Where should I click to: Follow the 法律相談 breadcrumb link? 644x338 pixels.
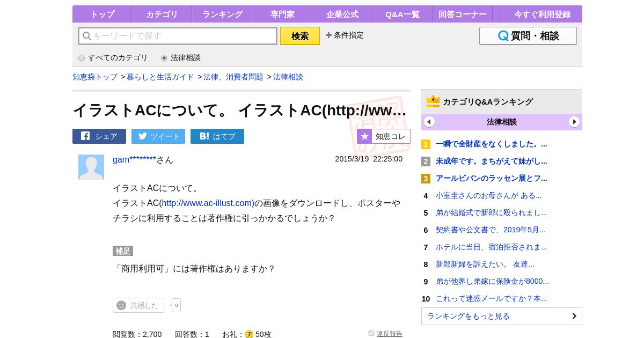point(288,77)
